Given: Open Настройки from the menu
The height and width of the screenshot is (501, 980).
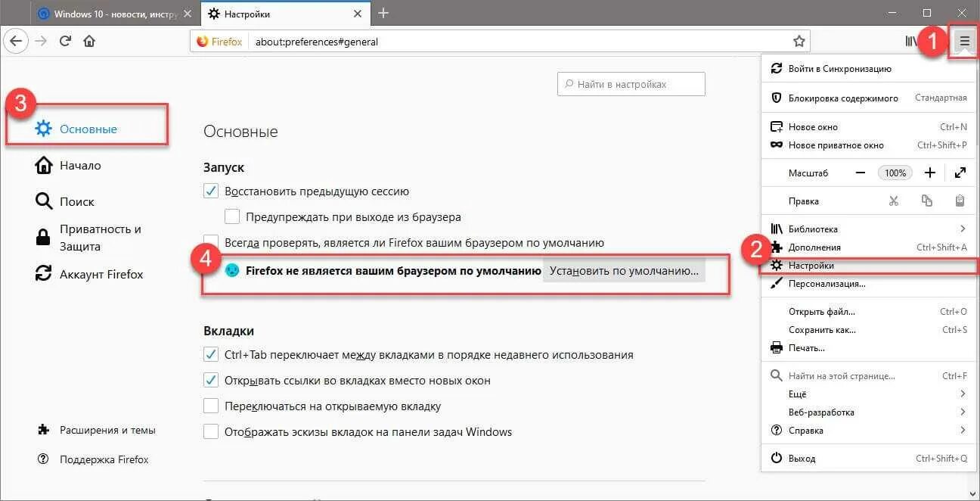Looking at the screenshot, I should pyautogui.click(x=867, y=266).
